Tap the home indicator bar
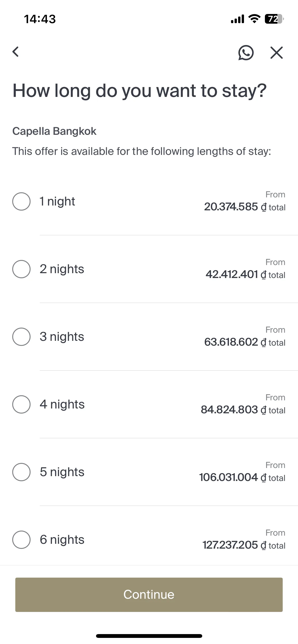Viewport: 298px width, 644px height. pyautogui.click(x=149, y=636)
